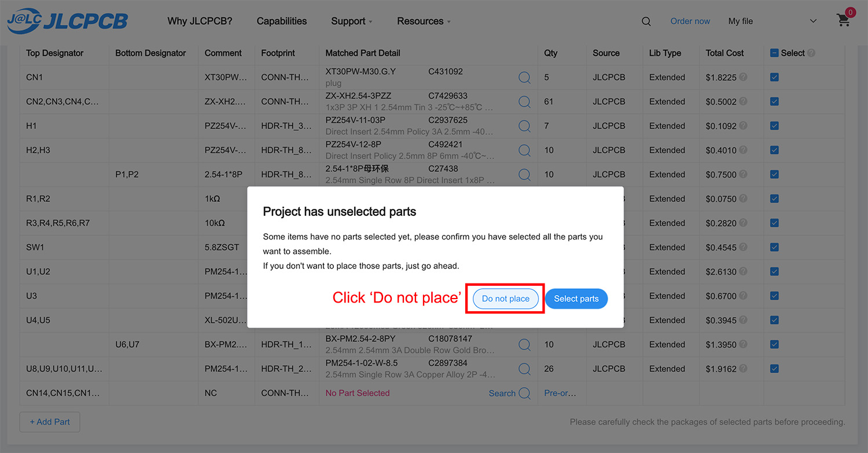Click the Qty 61 cell

click(549, 101)
